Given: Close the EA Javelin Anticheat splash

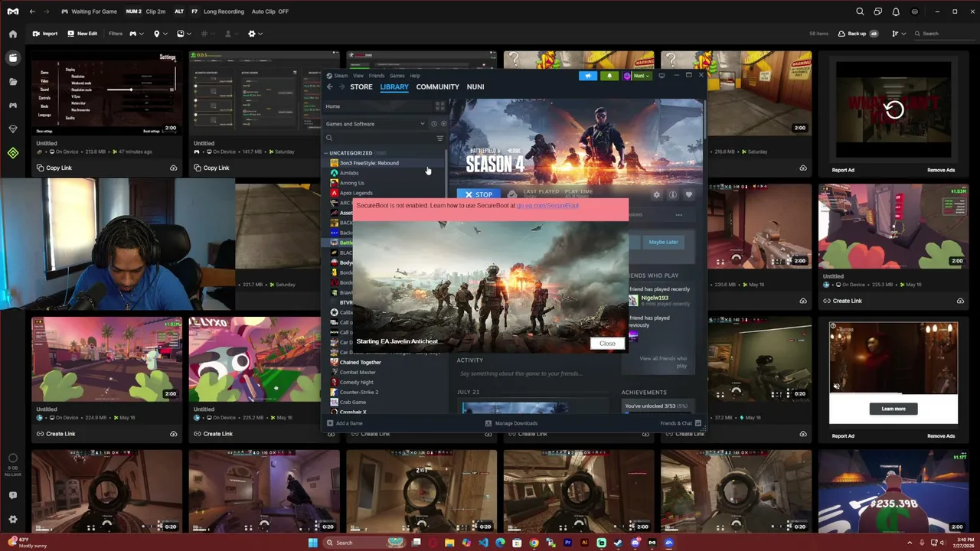Looking at the screenshot, I should [607, 344].
